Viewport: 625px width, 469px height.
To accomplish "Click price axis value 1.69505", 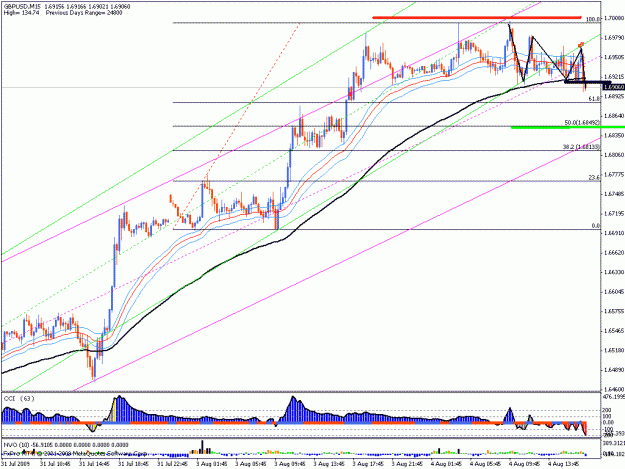I will click(x=614, y=57).
